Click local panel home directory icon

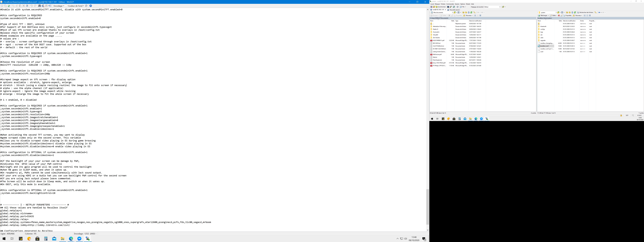pos(469,13)
